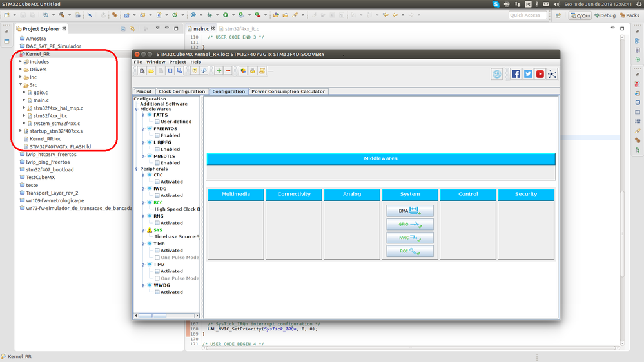The width and height of the screenshot is (644, 362).
Task: Click the ST community network icon
Action: pyautogui.click(x=552, y=74)
